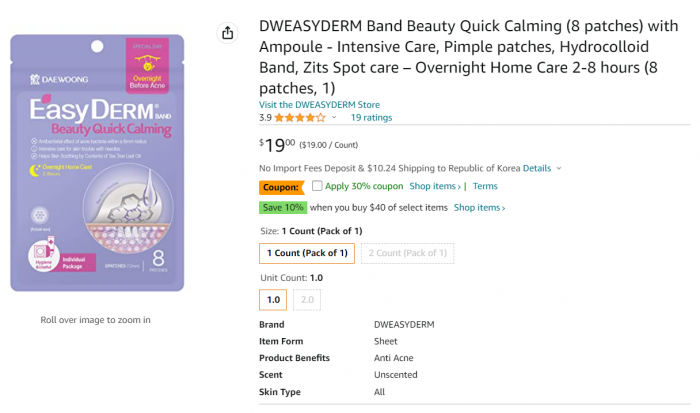Expand the shipping Details chevron

click(x=559, y=168)
